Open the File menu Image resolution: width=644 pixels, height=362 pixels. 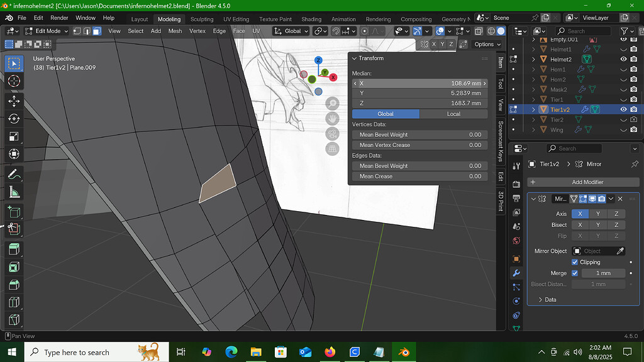(x=22, y=18)
